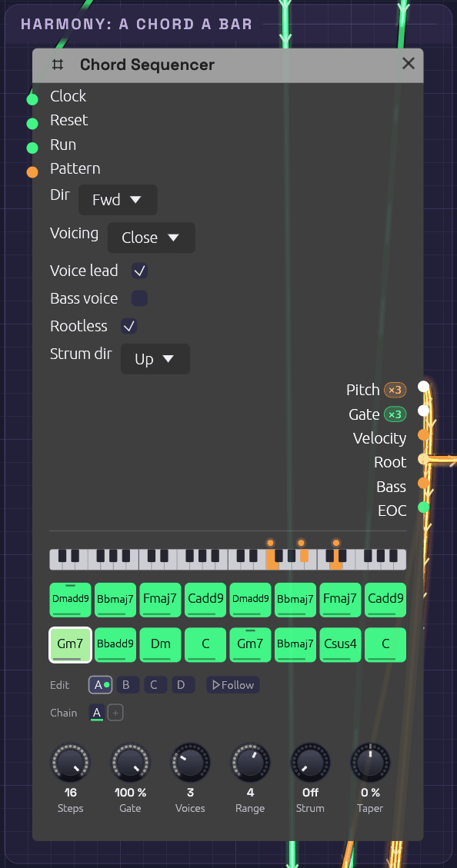Select the C chord step next to Dm
The width and height of the screenshot is (457, 868).
(x=205, y=644)
